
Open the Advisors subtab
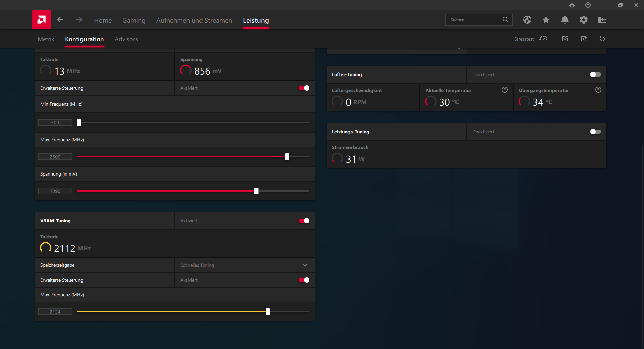pyautogui.click(x=126, y=39)
